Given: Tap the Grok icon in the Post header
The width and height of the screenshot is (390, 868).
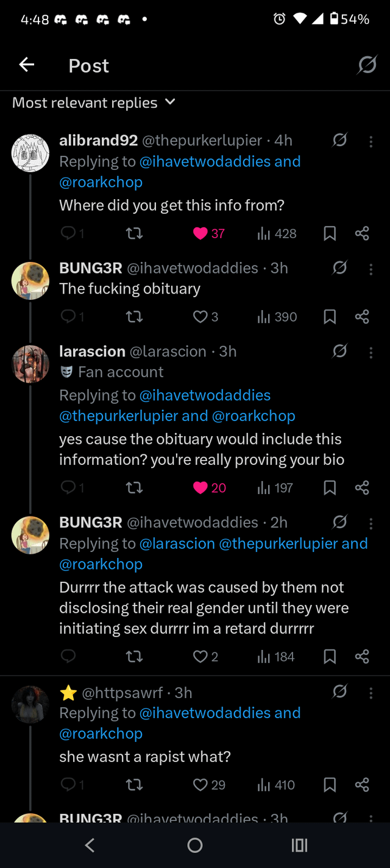Looking at the screenshot, I should click(367, 65).
